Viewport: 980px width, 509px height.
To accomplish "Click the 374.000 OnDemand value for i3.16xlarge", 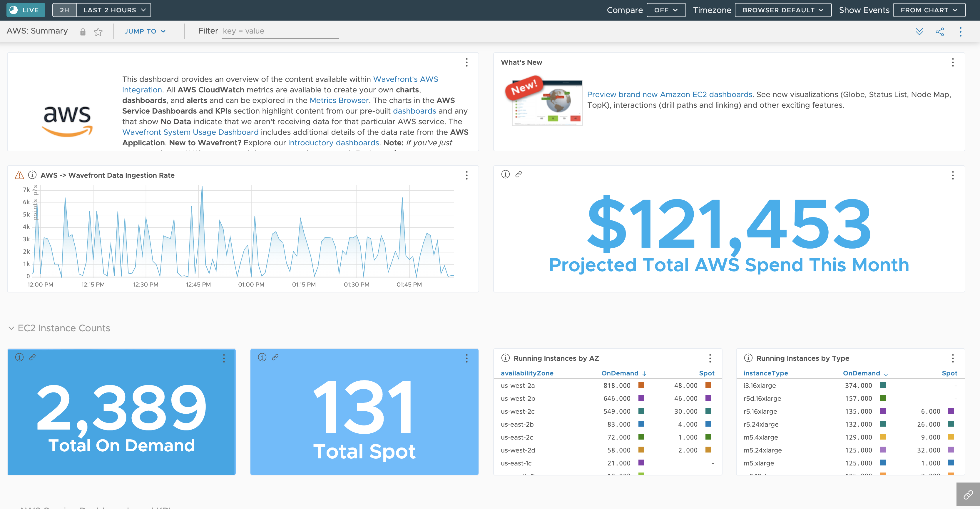I will point(858,386).
